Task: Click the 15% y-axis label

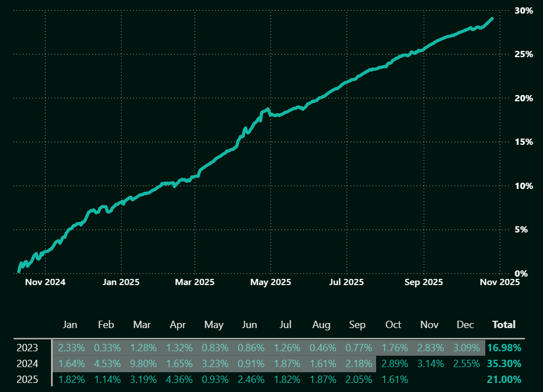Action: click(524, 142)
